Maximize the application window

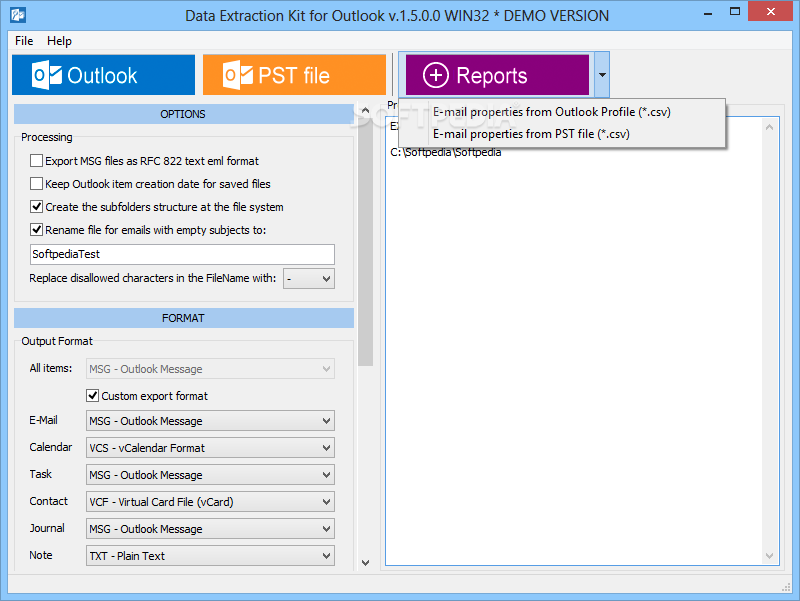(x=735, y=11)
